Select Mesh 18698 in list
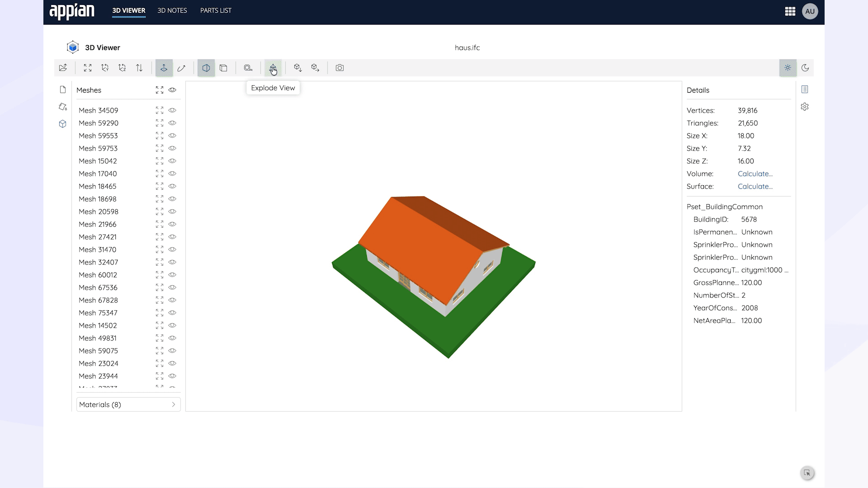 98,199
